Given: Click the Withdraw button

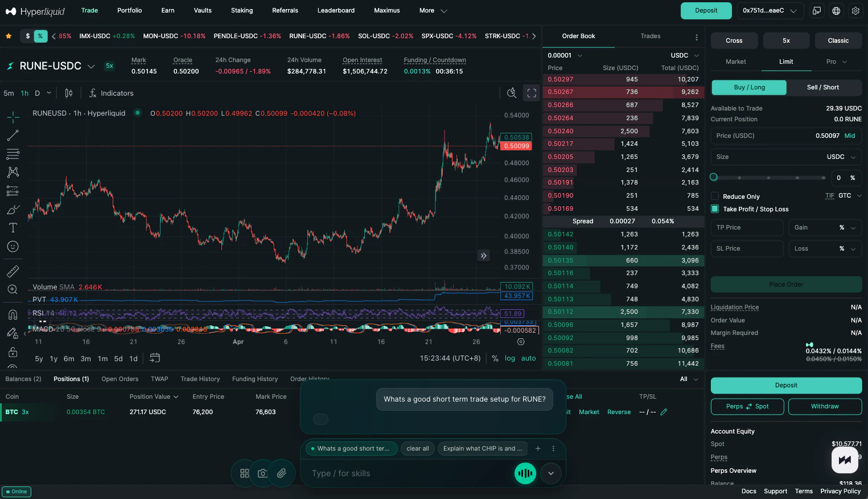Looking at the screenshot, I should (x=825, y=406).
